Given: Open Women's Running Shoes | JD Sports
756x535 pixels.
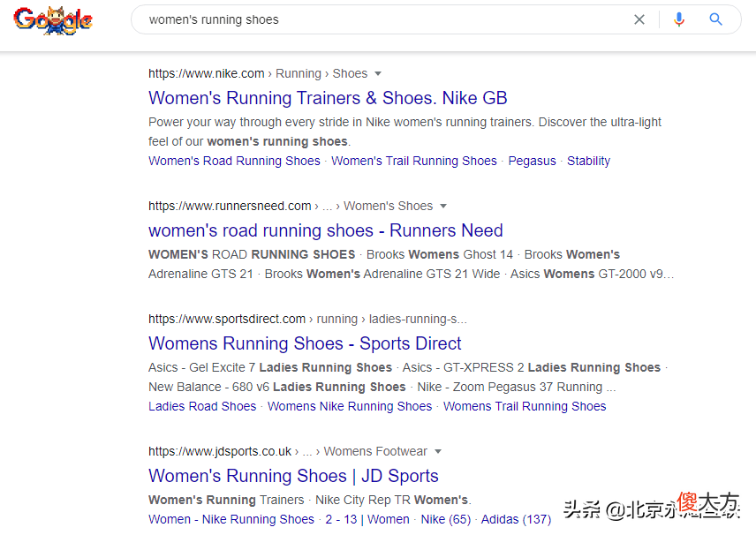Looking at the screenshot, I should click(293, 476).
